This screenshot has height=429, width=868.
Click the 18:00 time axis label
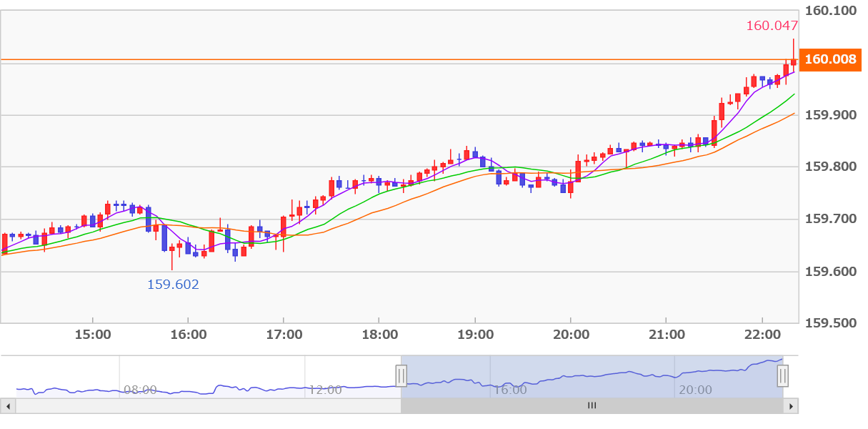click(380, 335)
